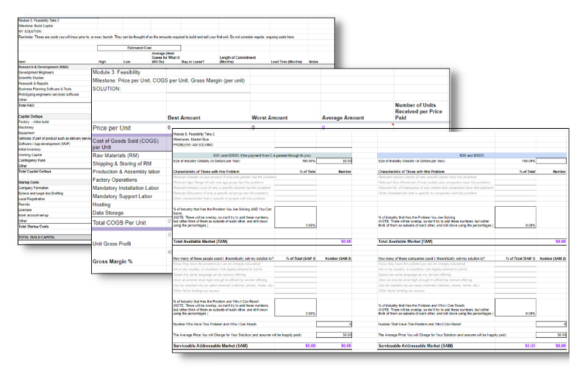The width and height of the screenshot is (588, 368).
Task: Click the Price per Unit row label
Action: (112, 128)
